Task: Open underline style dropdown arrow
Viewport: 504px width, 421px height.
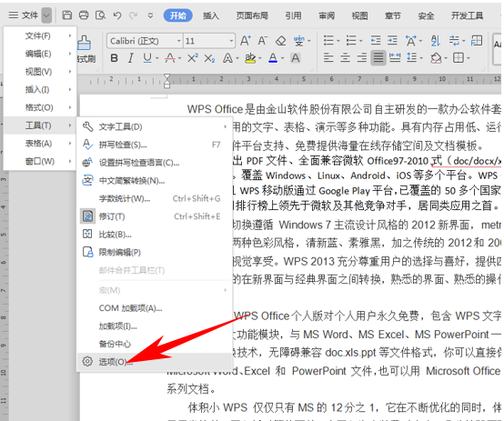Action: point(157,58)
